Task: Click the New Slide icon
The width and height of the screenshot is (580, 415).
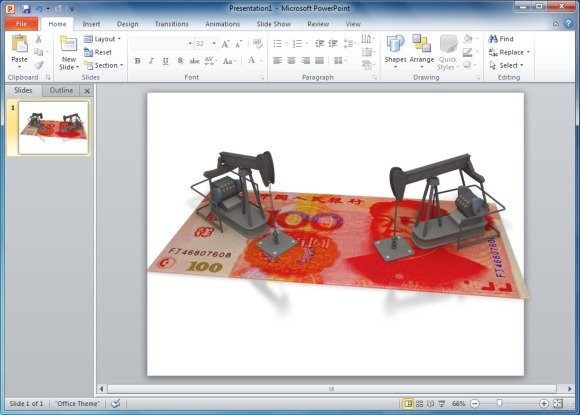Action: [x=68, y=44]
